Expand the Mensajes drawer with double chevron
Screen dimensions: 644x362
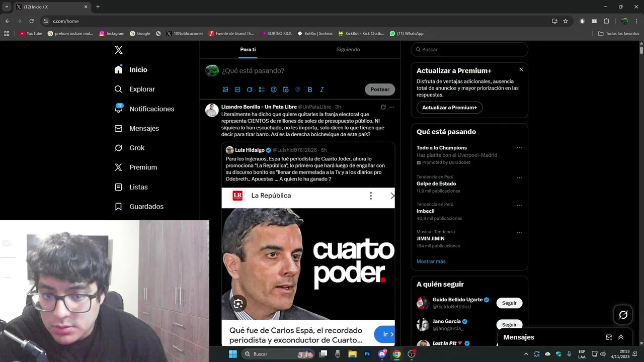[x=621, y=337]
